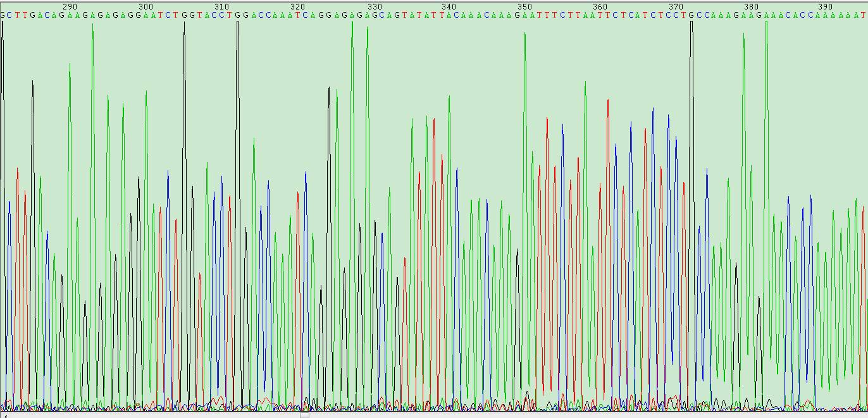The image size is (868, 418).
Task: Select the 310 position marker
Action: pyautogui.click(x=221, y=6)
